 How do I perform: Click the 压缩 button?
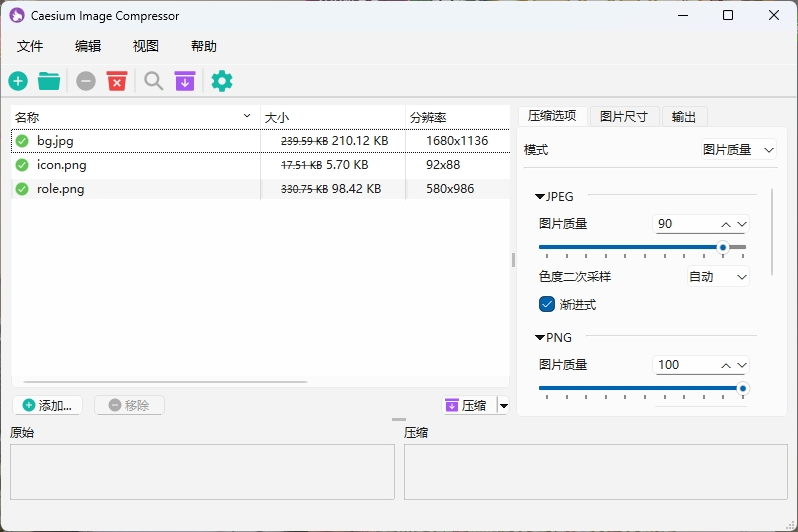469,406
